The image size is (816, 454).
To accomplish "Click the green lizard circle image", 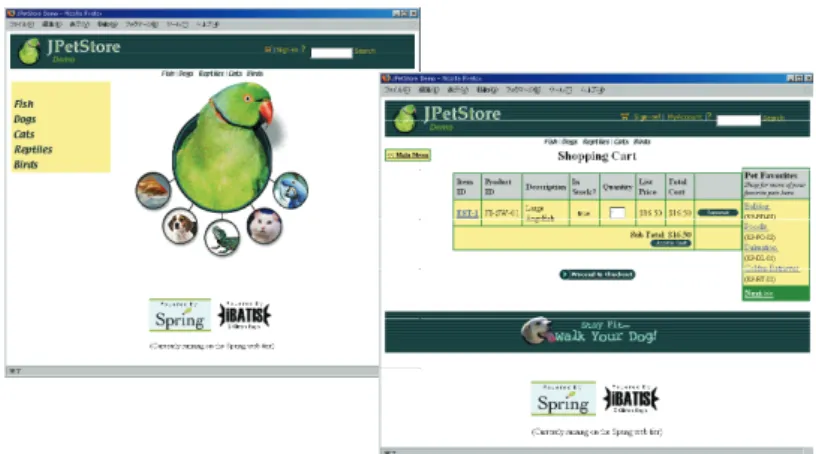I will click(222, 238).
